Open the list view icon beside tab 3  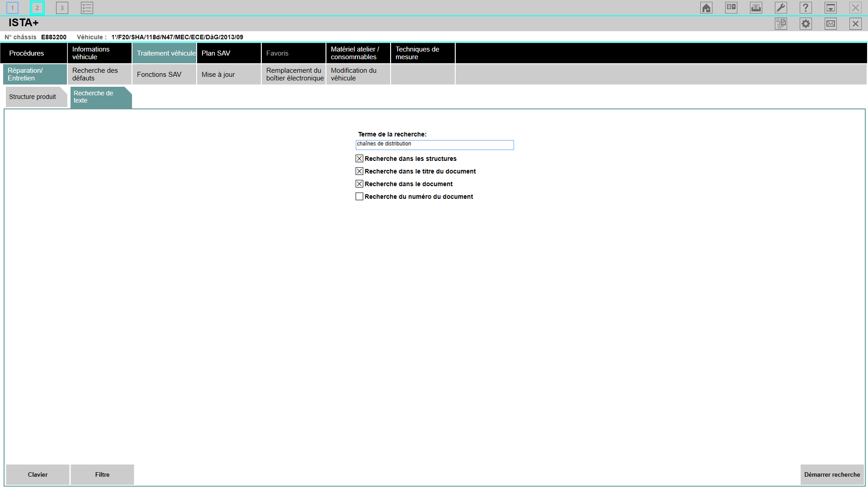tap(87, 8)
